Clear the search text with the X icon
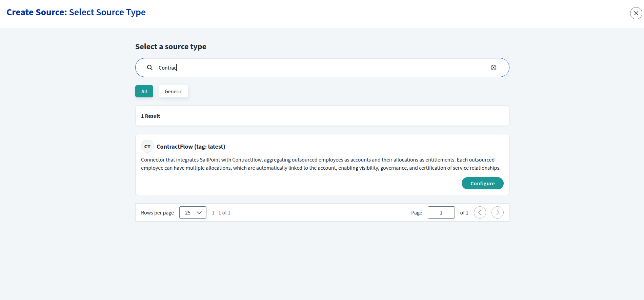The width and height of the screenshot is (644, 300). (494, 68)
